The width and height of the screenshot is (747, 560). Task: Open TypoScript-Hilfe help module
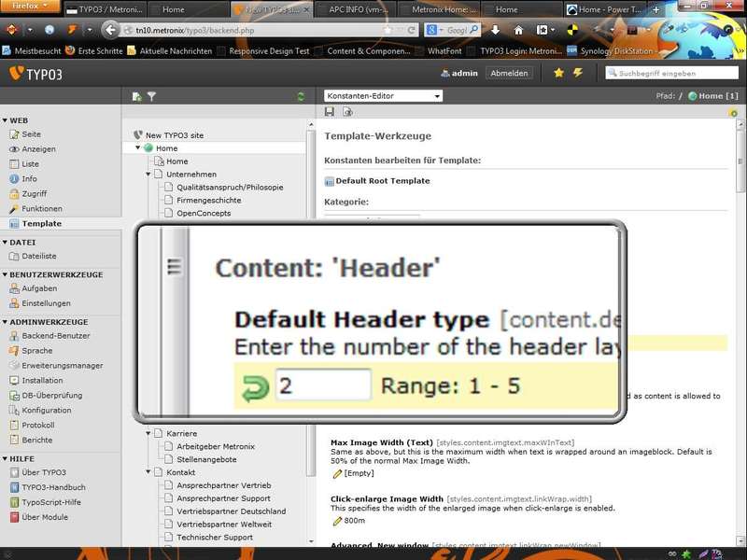point(45,502)
